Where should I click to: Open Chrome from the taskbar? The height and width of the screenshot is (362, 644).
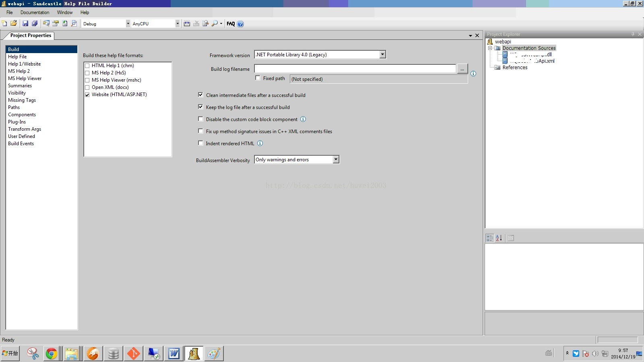(52, 354)
